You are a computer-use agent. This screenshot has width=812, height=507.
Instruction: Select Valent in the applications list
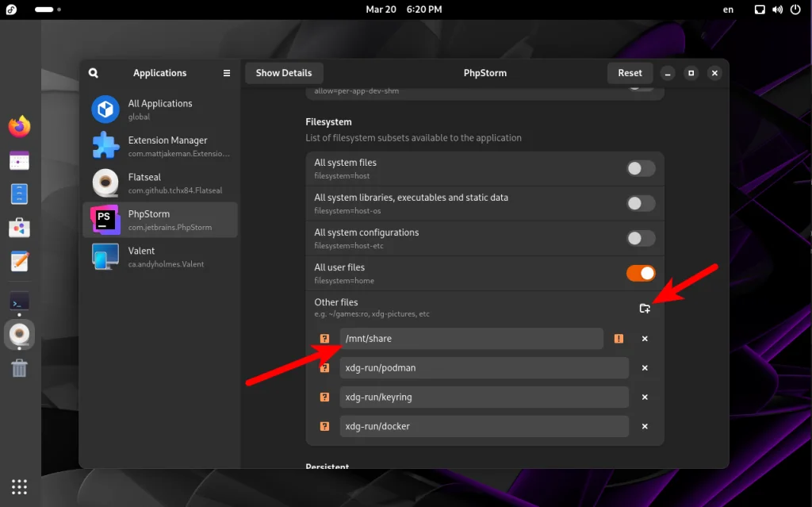point(159,256)
